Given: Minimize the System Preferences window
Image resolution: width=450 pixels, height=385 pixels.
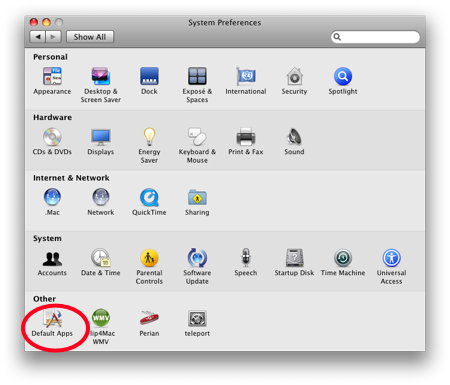Looking at the screenshot, I should pos(46,22).
